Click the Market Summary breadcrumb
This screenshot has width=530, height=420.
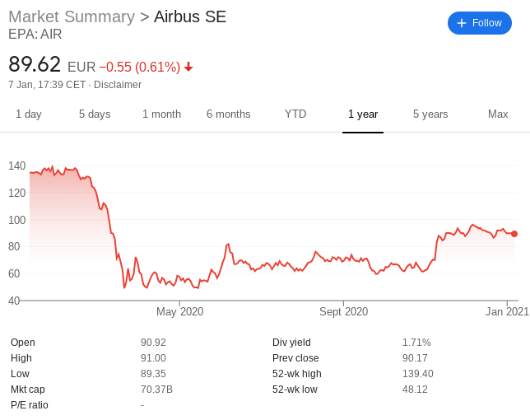click(72, 17)
